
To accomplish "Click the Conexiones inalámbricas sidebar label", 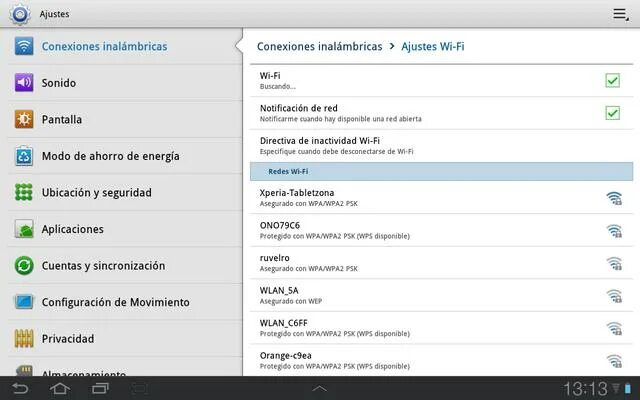I will click(x=104, y=47).
